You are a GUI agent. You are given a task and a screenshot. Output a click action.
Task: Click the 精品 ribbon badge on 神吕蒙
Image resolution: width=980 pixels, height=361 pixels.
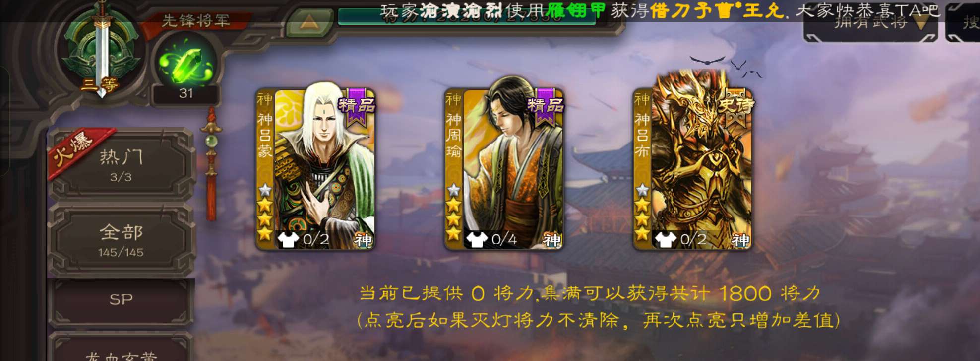pyautogui.click(x=357, y=106)
